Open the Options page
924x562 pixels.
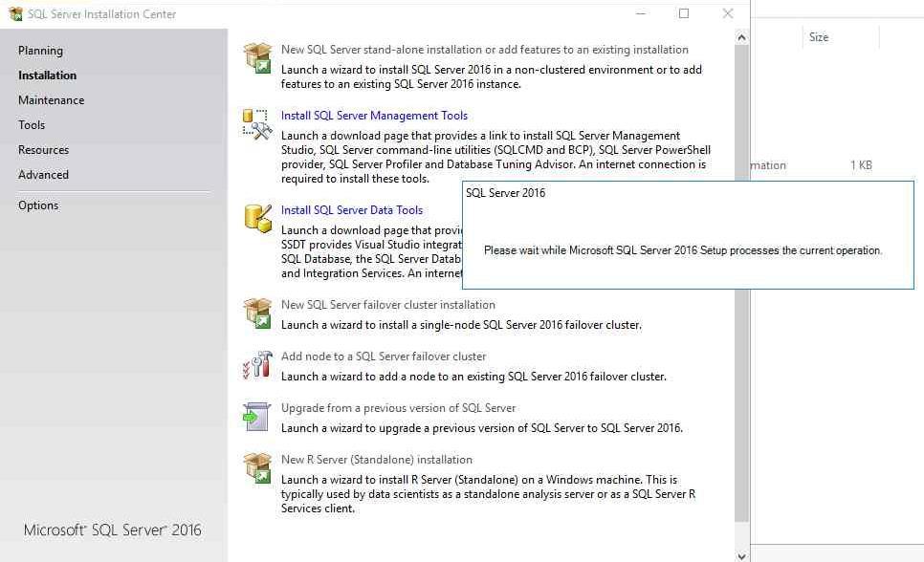38,205
